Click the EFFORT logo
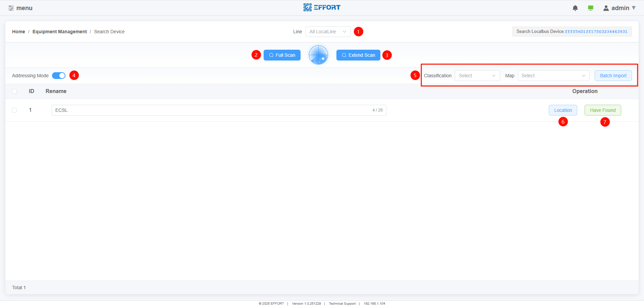Screen dimensions: 644x306 pyautogui.click(x=322, y=7)
